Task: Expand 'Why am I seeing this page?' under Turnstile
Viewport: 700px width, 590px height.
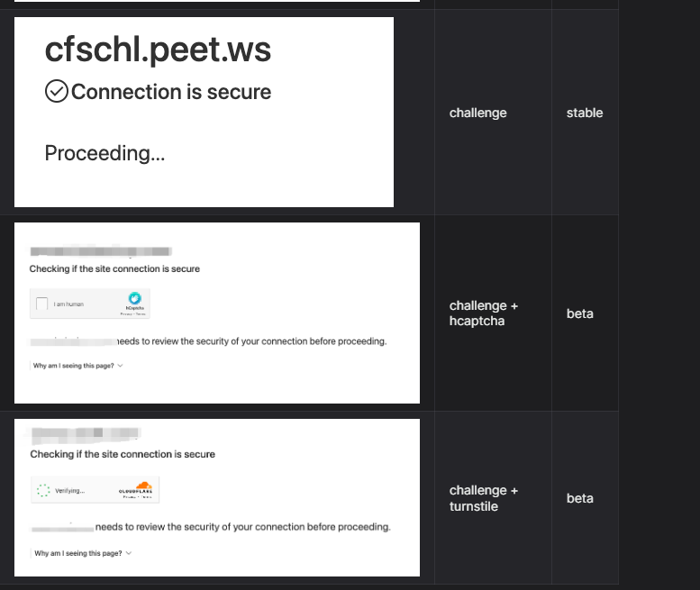Action: pos(78,553)
